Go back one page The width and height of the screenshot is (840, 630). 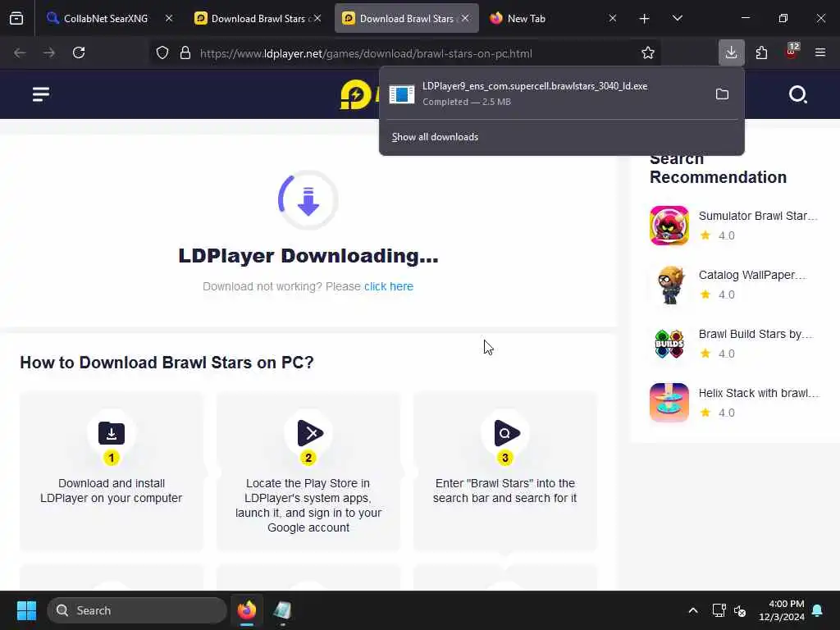(x=20, y=52)
